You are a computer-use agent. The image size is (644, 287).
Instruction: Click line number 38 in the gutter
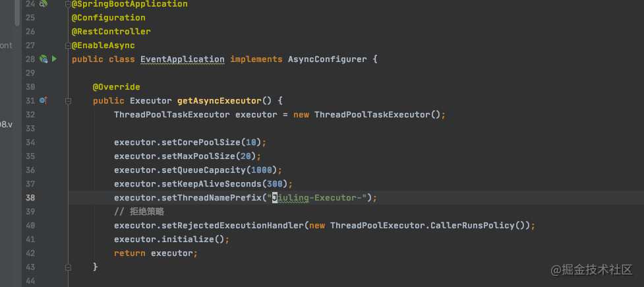pos(30,198)
